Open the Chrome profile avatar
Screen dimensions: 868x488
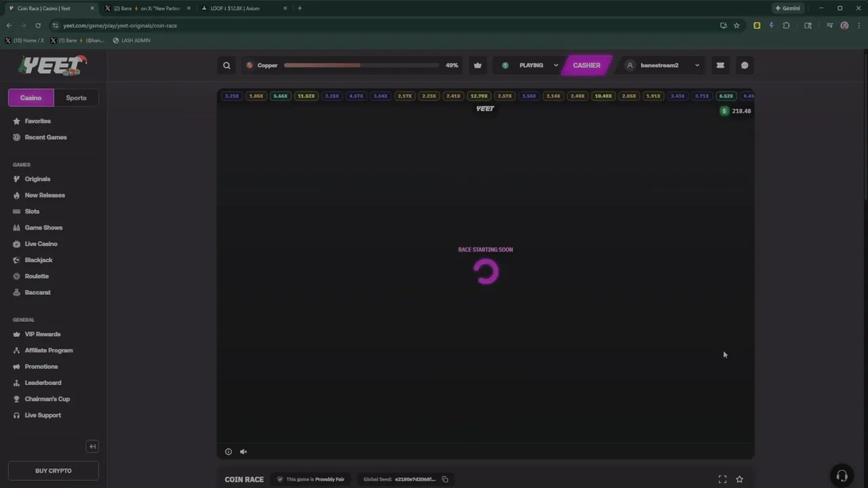(x=844, y=26)
